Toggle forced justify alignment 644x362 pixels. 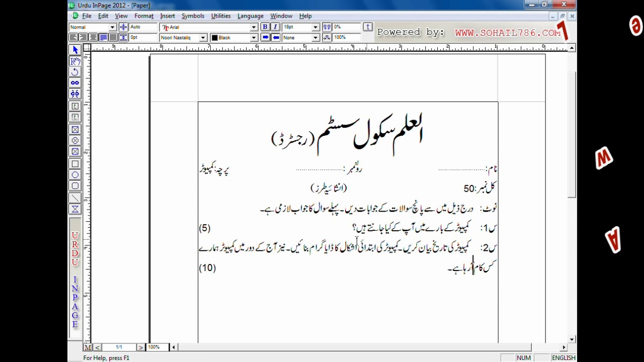pyautogui.click(x=113, y=38)
